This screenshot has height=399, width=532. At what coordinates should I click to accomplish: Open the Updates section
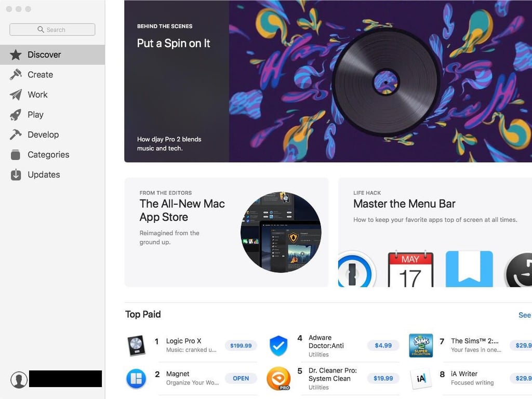pos(52,175)
